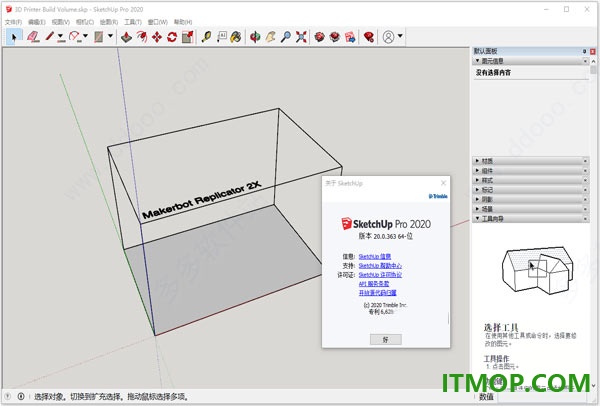Open the SketchUp 许可协议 link

point(380,275)
